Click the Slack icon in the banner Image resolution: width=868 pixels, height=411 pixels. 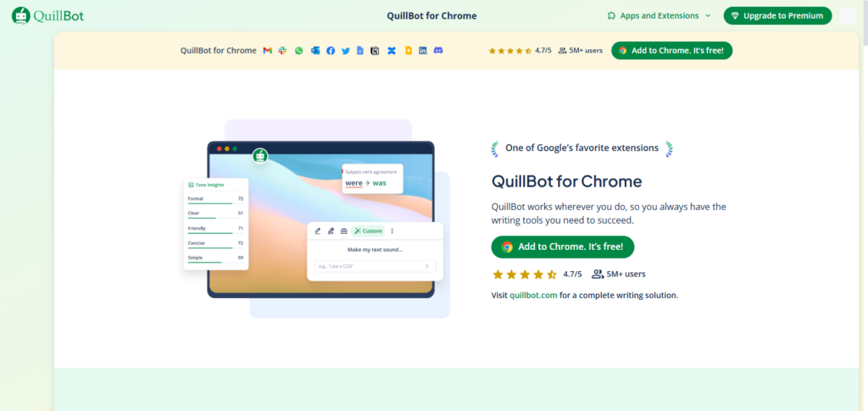[282, 51]
